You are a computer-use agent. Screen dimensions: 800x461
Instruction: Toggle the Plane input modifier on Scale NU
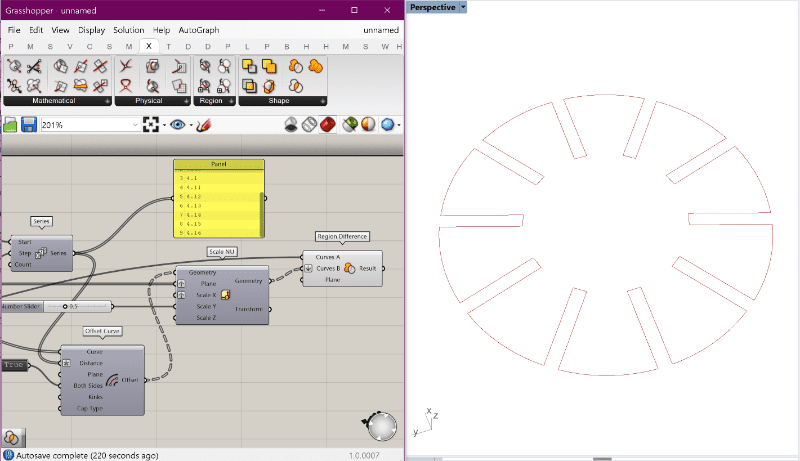[x=181, y=284]
